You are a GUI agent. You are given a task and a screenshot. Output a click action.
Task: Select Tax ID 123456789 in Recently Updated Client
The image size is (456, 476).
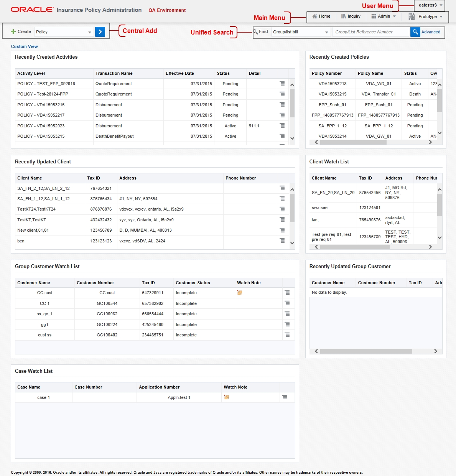(x=101, y=230)
